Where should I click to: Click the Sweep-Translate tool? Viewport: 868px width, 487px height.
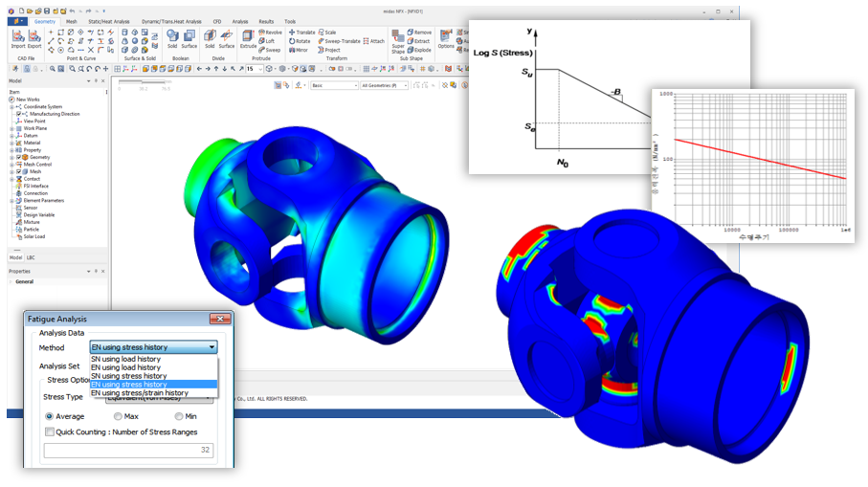point(339,41)
